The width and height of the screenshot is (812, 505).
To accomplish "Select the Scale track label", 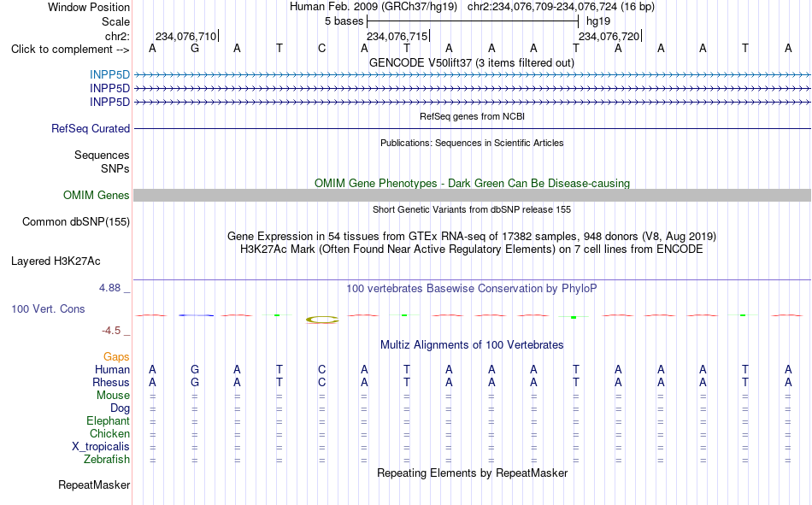I will click(x=115, y=21).
